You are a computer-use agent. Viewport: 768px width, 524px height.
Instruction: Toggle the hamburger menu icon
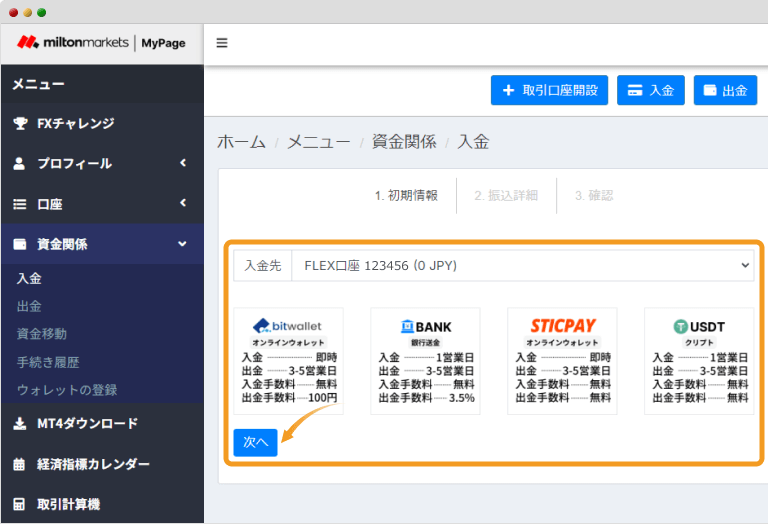pos(222,43)
